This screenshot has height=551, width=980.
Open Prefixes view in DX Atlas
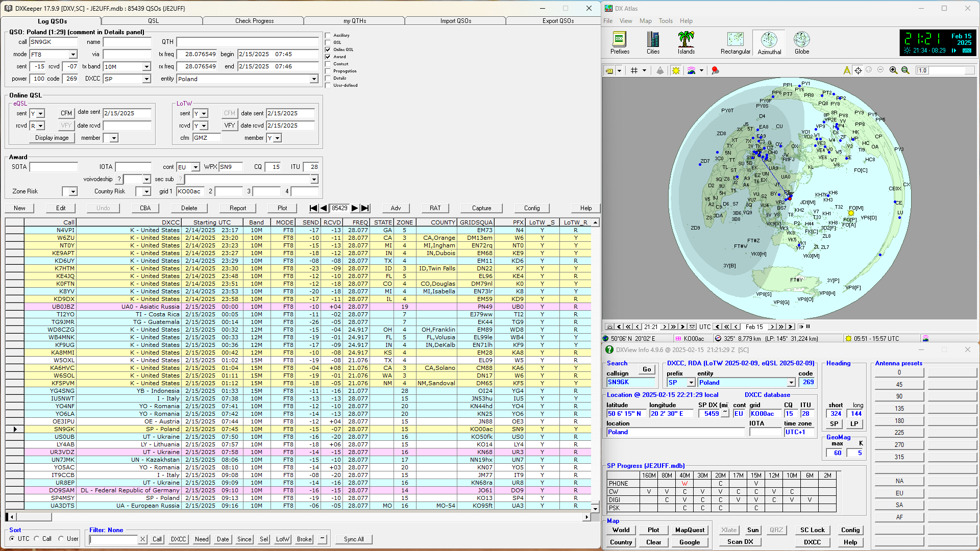click(x=620, y=43)
